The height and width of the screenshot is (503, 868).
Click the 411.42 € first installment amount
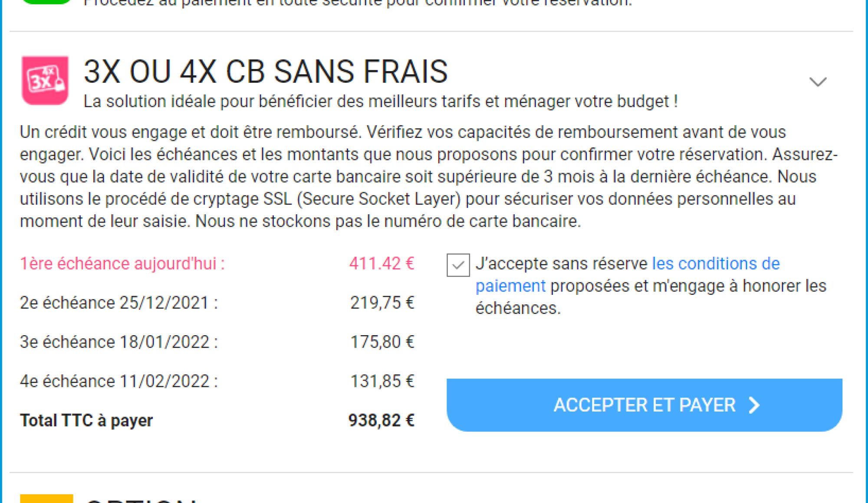(381, 264)
